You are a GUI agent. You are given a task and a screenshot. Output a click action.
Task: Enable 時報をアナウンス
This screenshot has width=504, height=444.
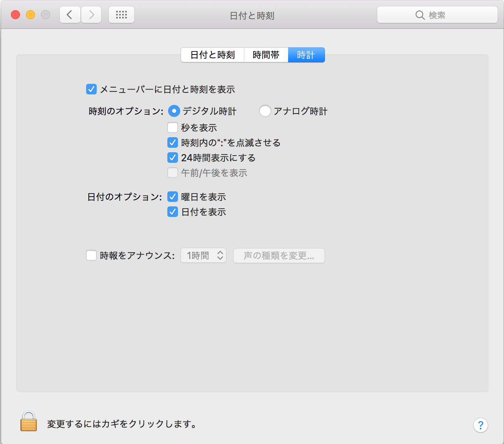[x=91, y=255]
